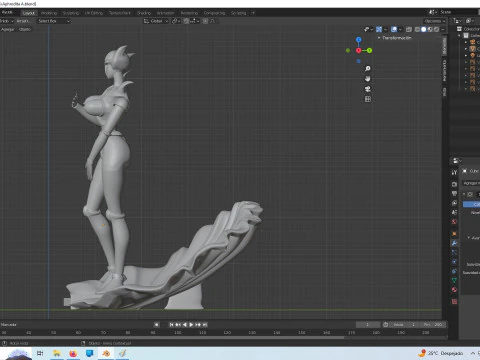Toggle viewport overlays button
480x360 pixels.
[394, 29]
